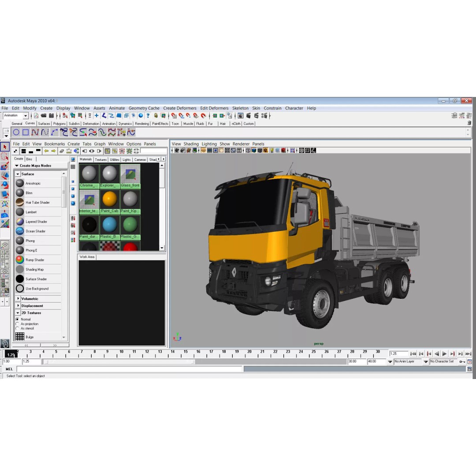The image size is (476, 476).
Task: Click the viewport wireframe cube icon
Action: pos(248,151)
